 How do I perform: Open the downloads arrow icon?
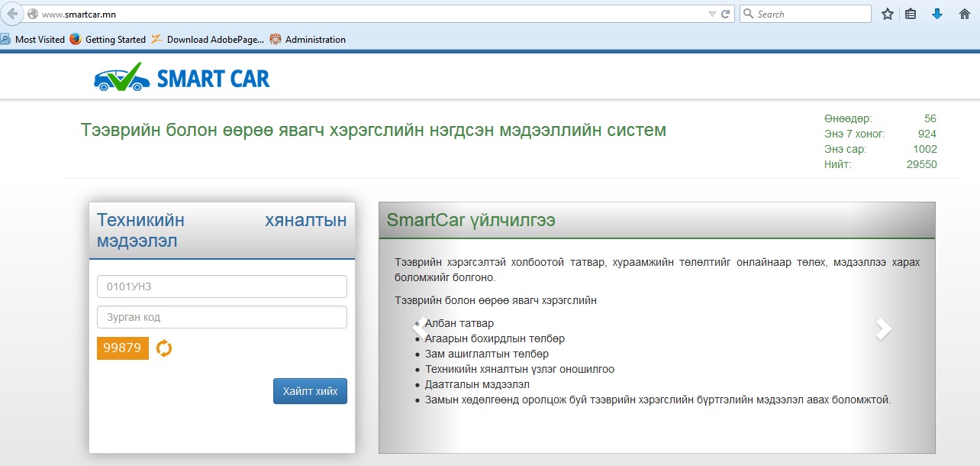(x=937, y=14)
